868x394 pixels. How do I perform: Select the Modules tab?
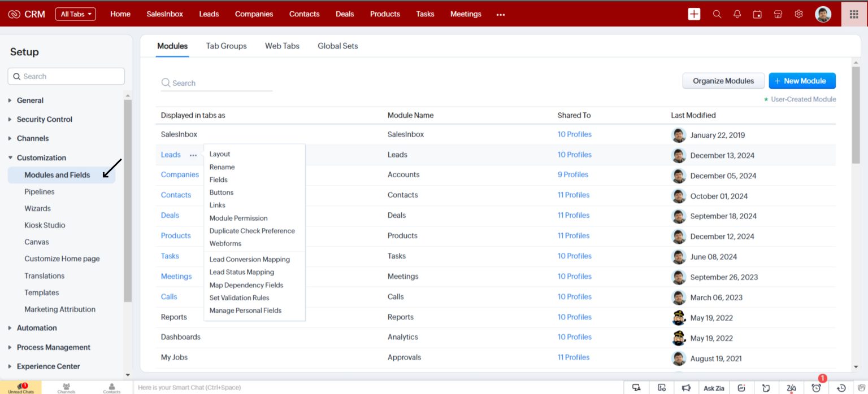[x=172, y=46]
